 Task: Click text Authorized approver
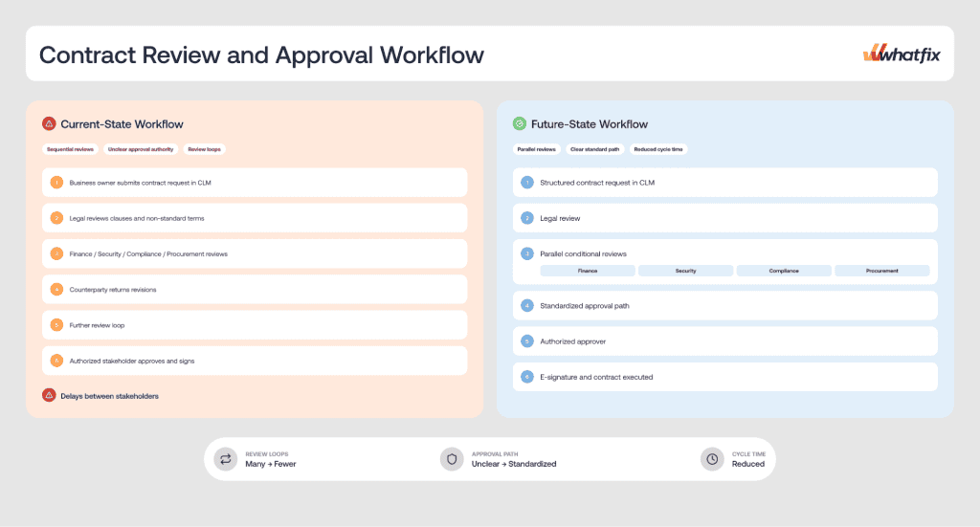click(572, 341)
